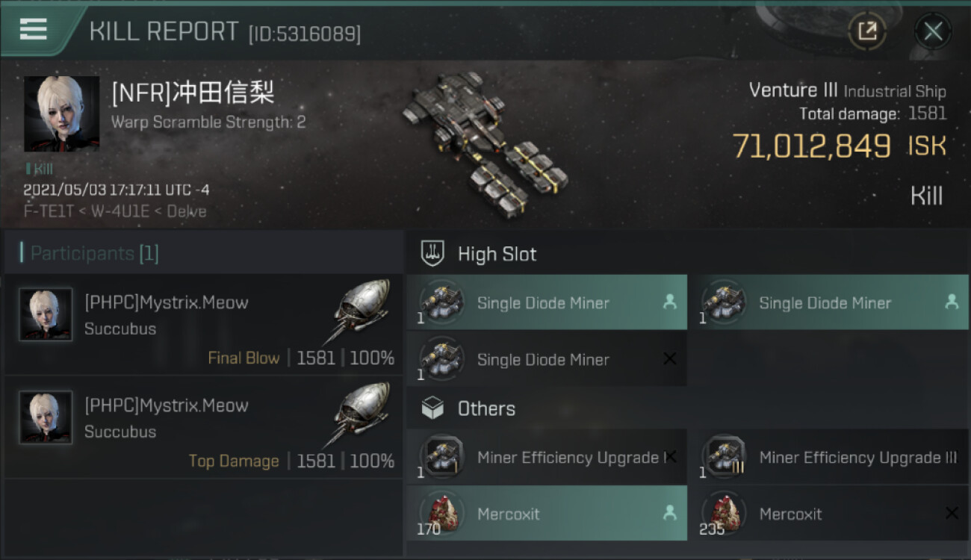Open the hamburger menu icon
The image size is (971, 560).
click(33, 30)
